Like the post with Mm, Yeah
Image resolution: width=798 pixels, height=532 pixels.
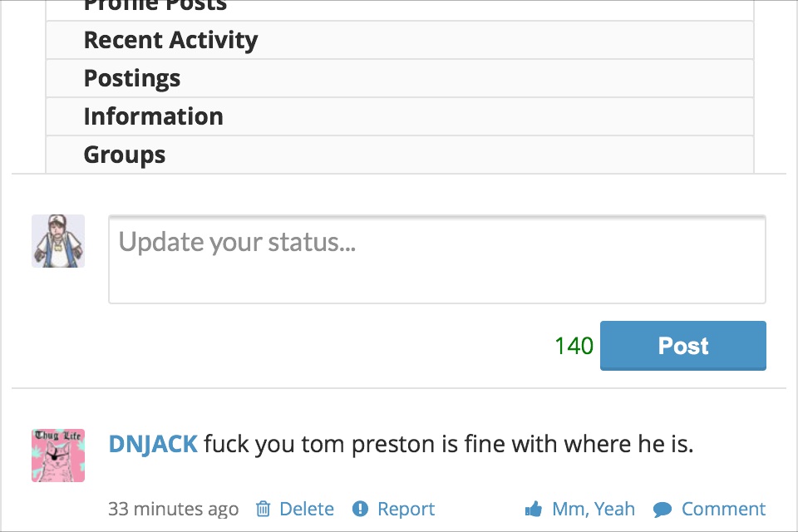[594, 509]
